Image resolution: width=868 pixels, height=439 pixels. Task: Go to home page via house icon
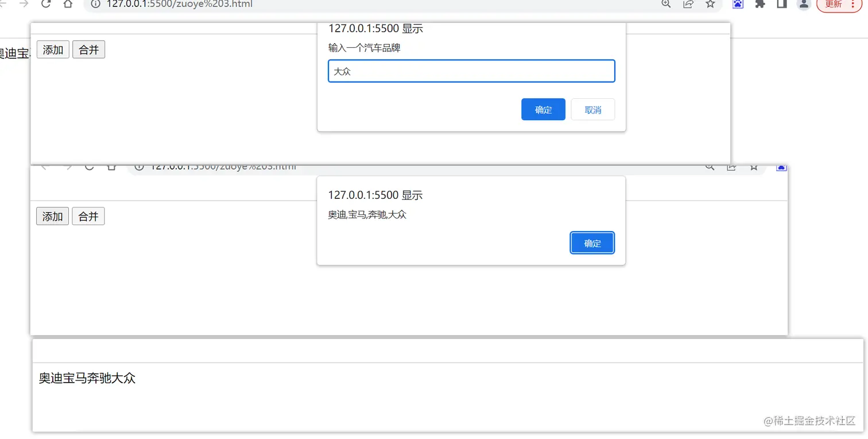(68, 4)
